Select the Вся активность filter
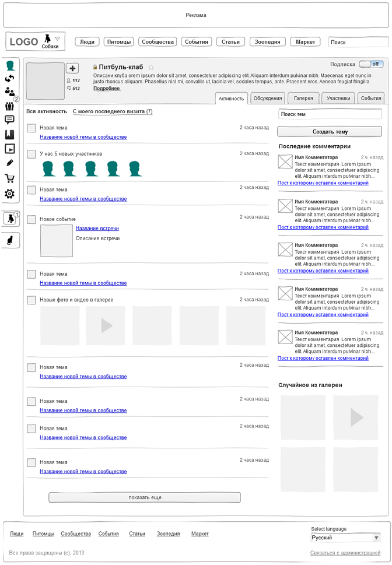This screenshot has width=392, height=565. coord(47,111)
